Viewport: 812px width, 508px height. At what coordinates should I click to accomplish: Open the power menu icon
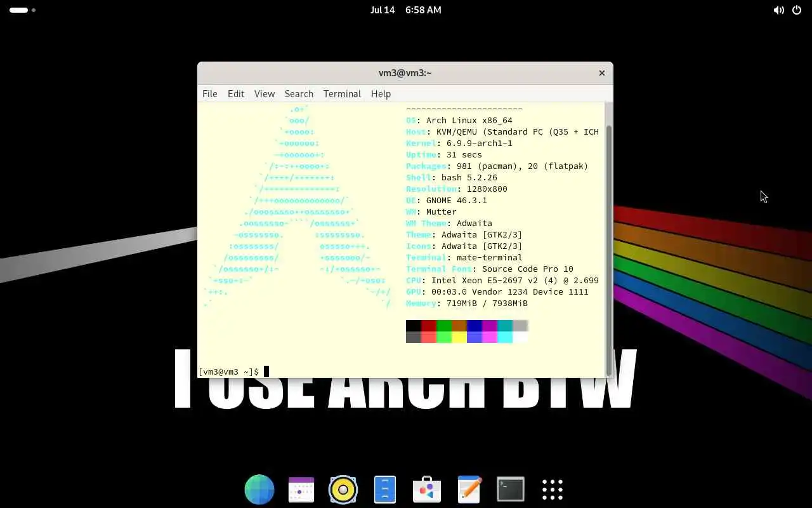pyautogui.click(x=797, y=10)
